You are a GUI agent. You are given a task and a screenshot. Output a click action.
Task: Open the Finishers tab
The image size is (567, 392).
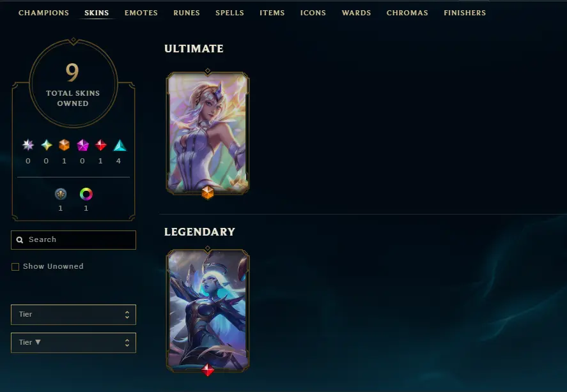(465, 13)
